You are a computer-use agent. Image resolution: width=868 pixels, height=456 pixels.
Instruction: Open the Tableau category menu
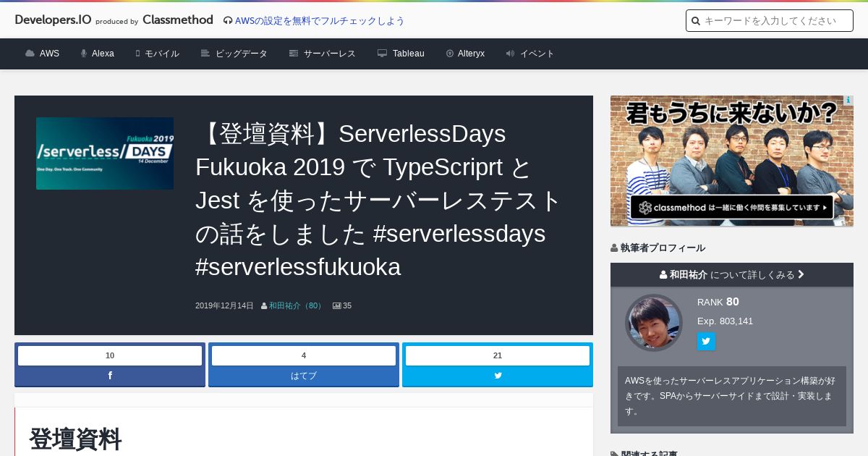tap(409, 54)
